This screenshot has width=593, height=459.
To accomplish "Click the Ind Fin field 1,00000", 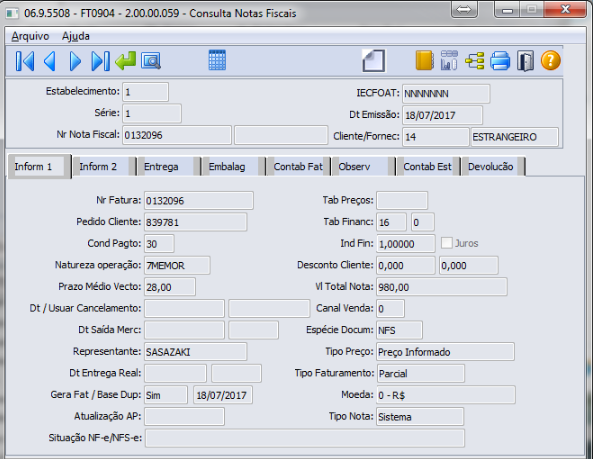I will pyautogui.click(x=406, y=243).
